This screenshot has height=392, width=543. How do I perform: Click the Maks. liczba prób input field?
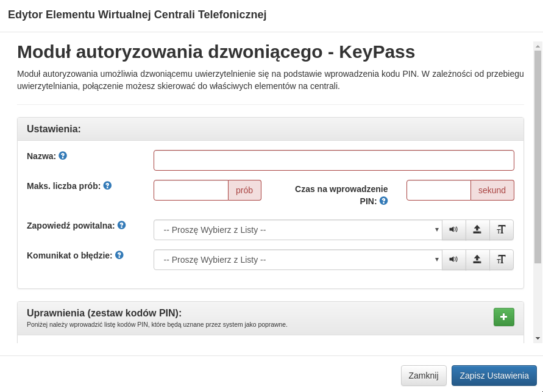[x=191, y=190]
